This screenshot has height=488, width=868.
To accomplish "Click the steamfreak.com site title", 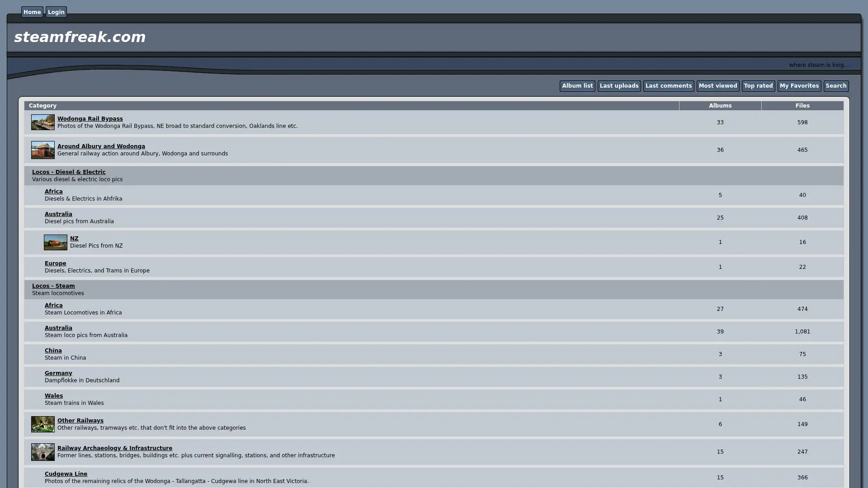I will click(x=80, y=37).
